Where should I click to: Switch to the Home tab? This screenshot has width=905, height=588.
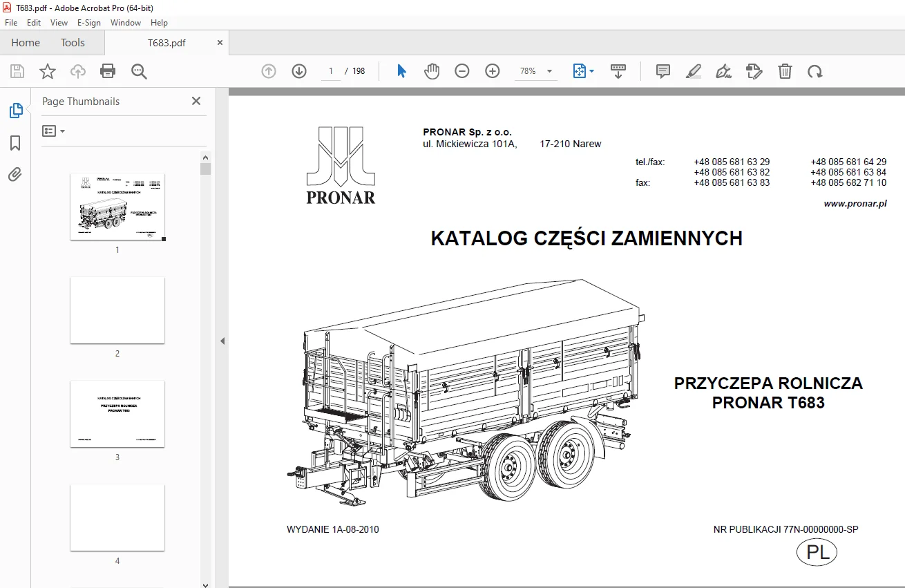[x=26, y=42]
